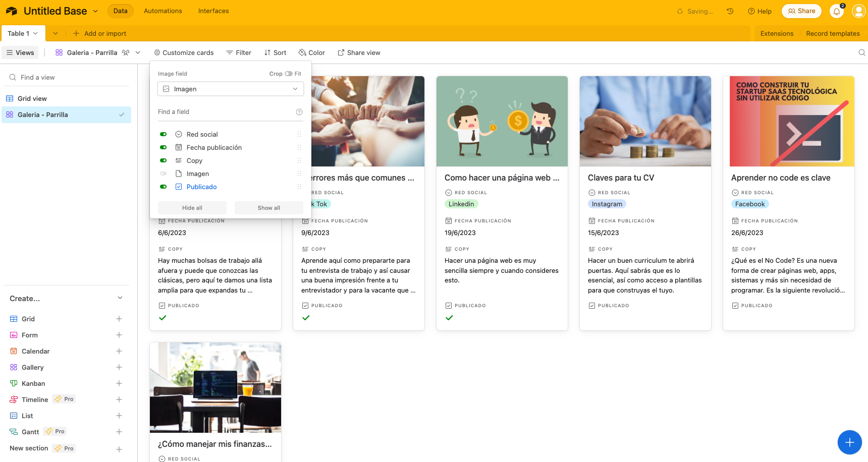Add a new Calendar view with plus icon
The image size is (868, 462).
click(x=119, y=351)
